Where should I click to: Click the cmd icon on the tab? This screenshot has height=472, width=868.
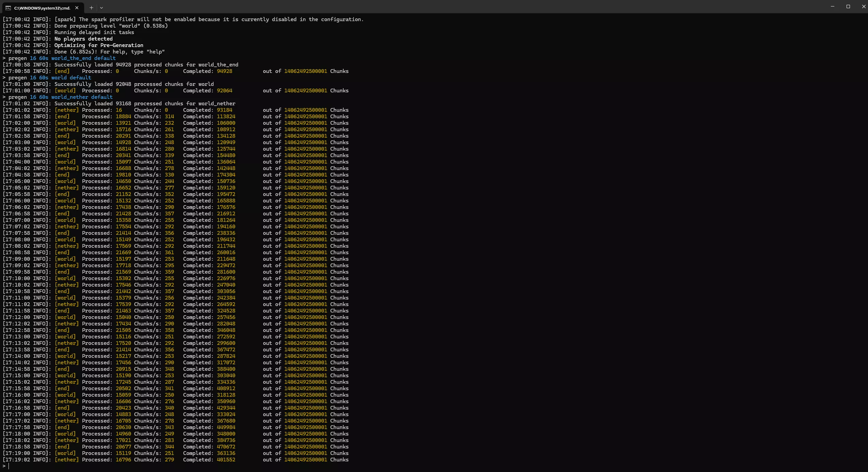tap(8, 8)
